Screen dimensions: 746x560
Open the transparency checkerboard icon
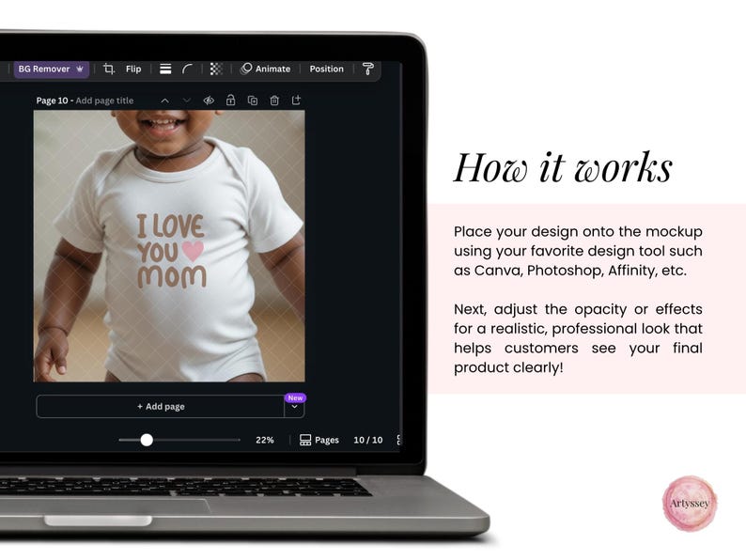pyautogui.click(x=216, y=69)
